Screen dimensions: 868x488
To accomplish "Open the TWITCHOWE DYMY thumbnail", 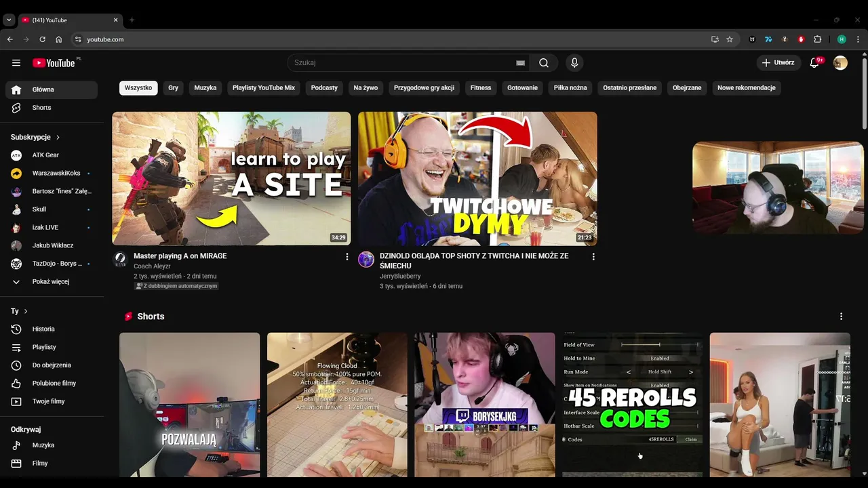I will click(x=477, y=178).
